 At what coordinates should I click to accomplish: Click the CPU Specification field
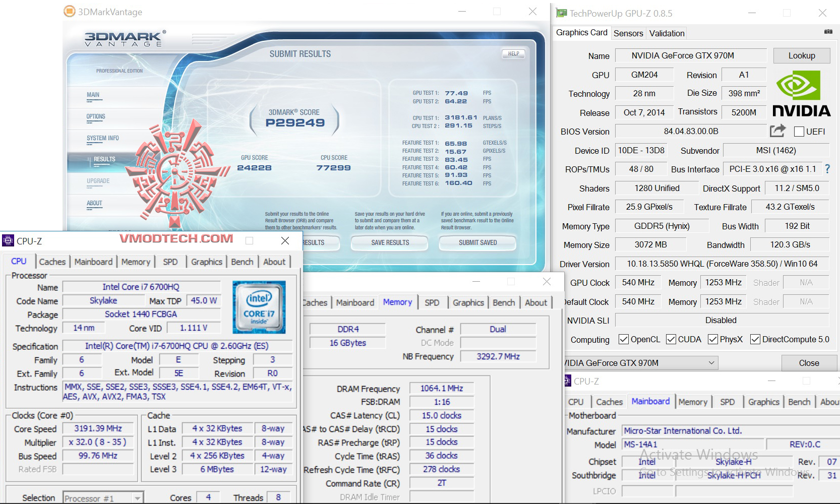click(177, 346)
